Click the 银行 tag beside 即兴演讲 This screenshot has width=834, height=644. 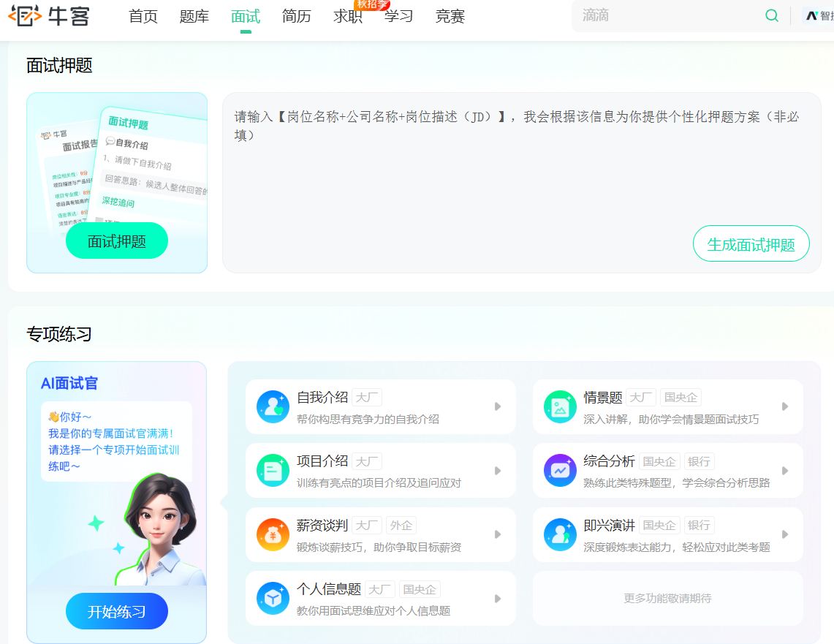pyautogui.click(x=699, y=526)
